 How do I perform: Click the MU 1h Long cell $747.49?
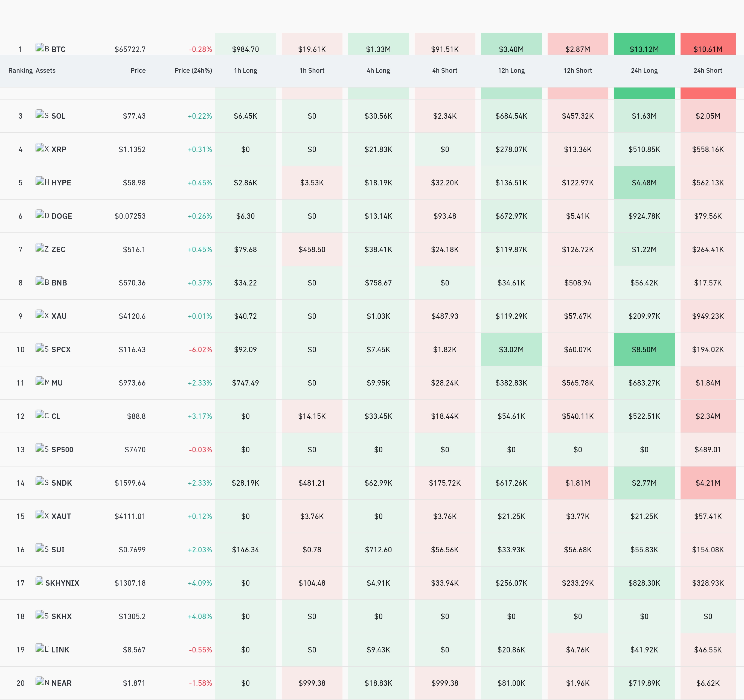coord(246,383)
